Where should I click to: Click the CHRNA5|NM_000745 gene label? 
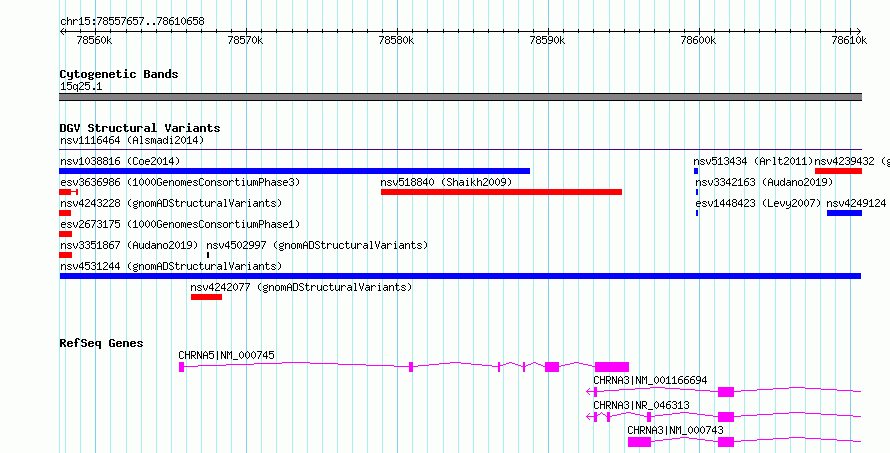tap(226, 355)
